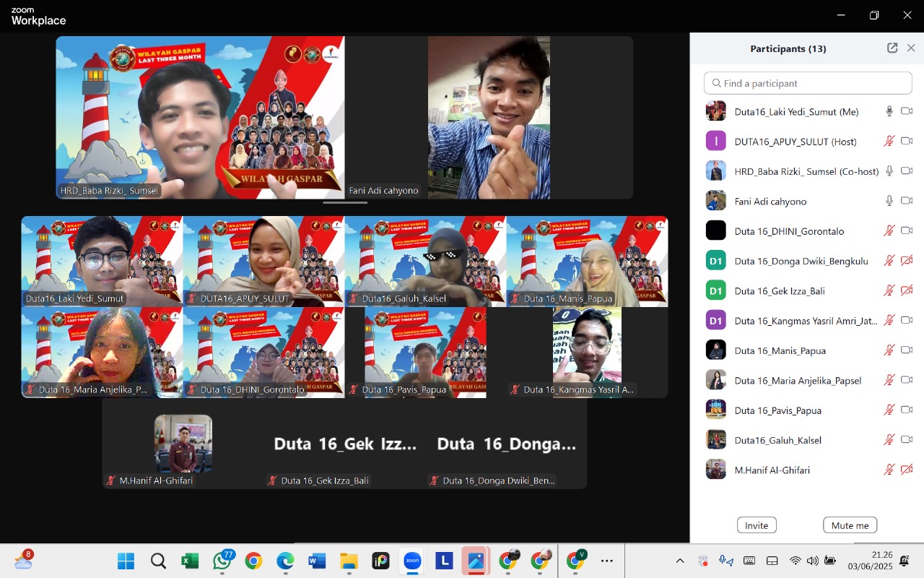Click muted mic icon for DUTA16_APUY_SULUT
Viewport: 924px width, 578px height.
tap(889, 142)
